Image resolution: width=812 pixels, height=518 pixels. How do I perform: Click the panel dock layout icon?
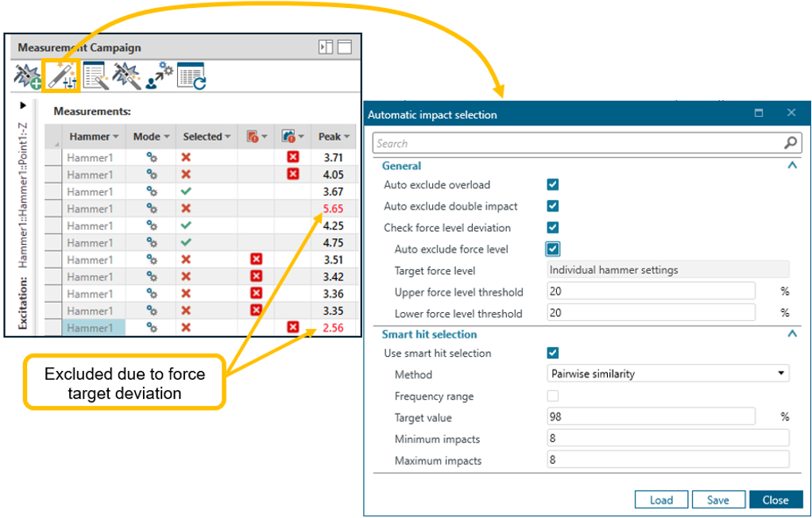[326, 48]
